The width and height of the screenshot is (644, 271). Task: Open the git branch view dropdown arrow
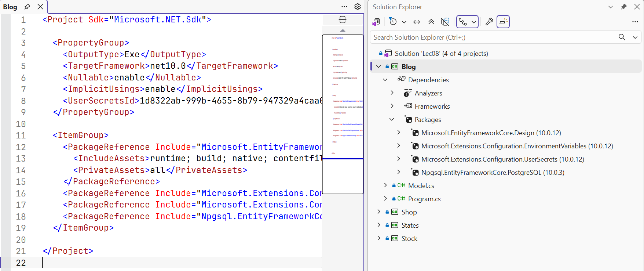pyautogui.click(x=474, y=22)
